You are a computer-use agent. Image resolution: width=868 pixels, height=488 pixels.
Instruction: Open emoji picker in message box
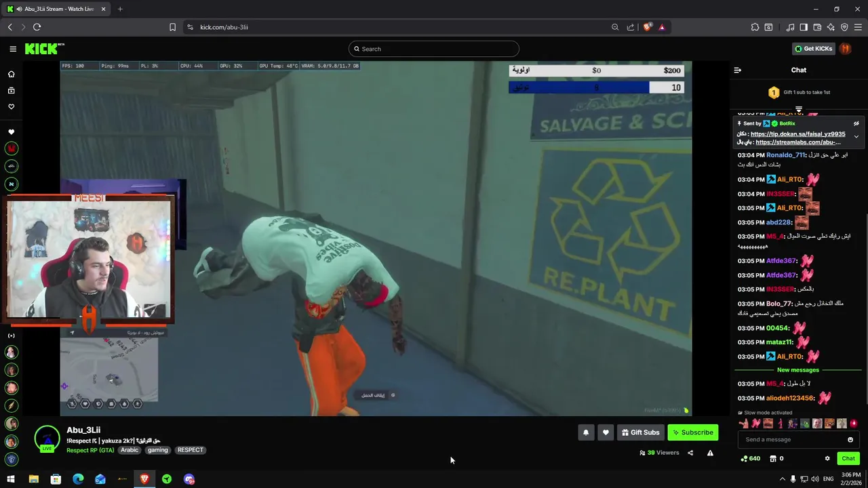(850, 439)
